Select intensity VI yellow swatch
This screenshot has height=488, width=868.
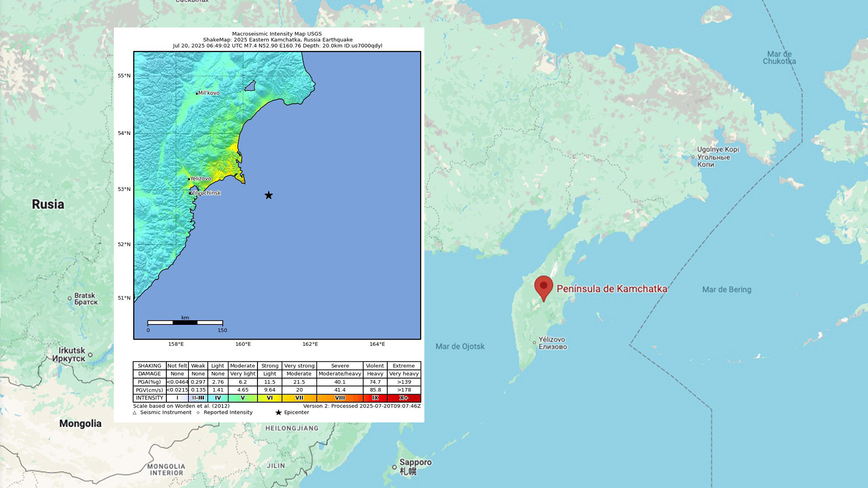270,398
